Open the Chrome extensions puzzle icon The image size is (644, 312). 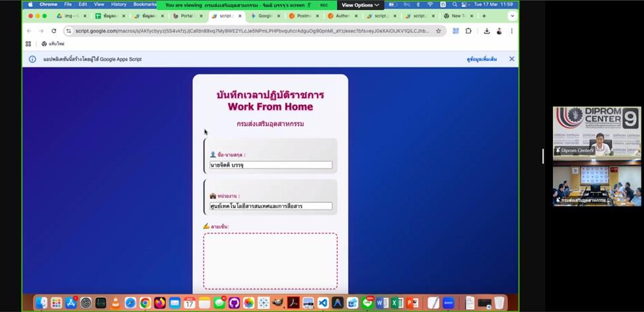(x=468, y=30)
